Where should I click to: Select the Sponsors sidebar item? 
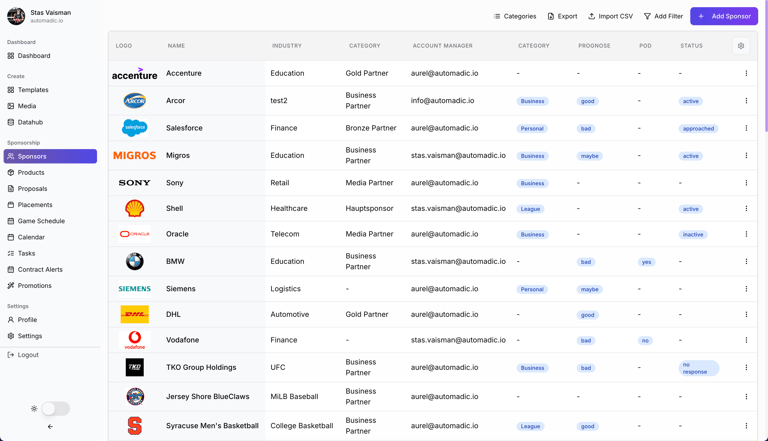click(50, 156)
